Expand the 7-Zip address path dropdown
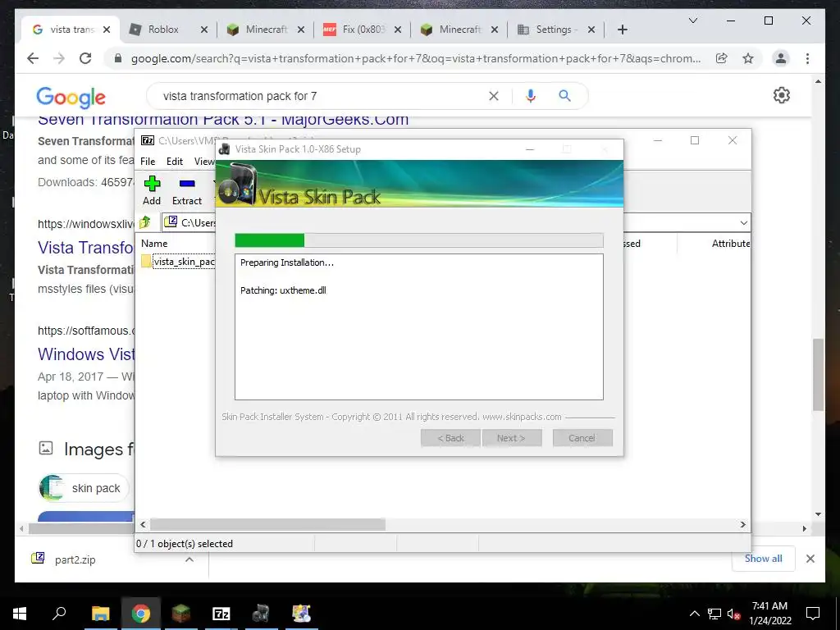 743,222
